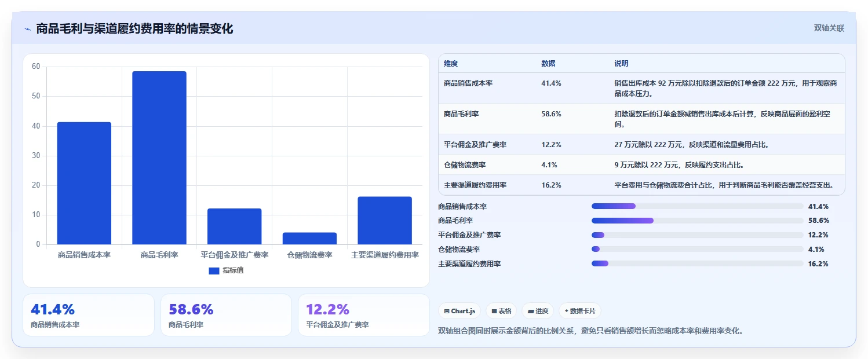This screenshot has width=868, height=359.
Task: Select the table cell 平台佣金及推广费率 in 维度 column
Action: click(x=475, y=144)
